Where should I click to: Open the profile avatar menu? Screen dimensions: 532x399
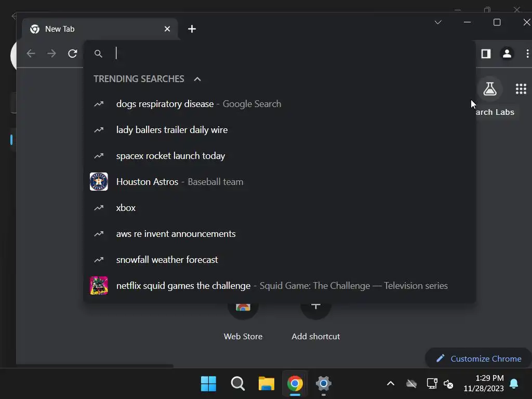(x=507, y=54)
